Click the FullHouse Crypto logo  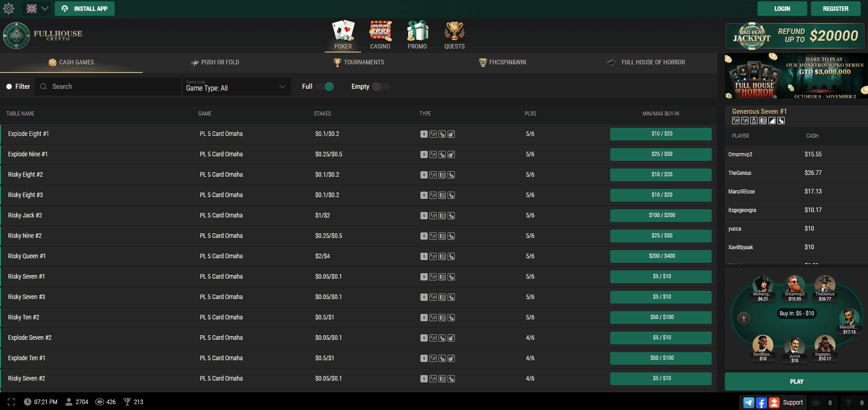coord(43,35)
